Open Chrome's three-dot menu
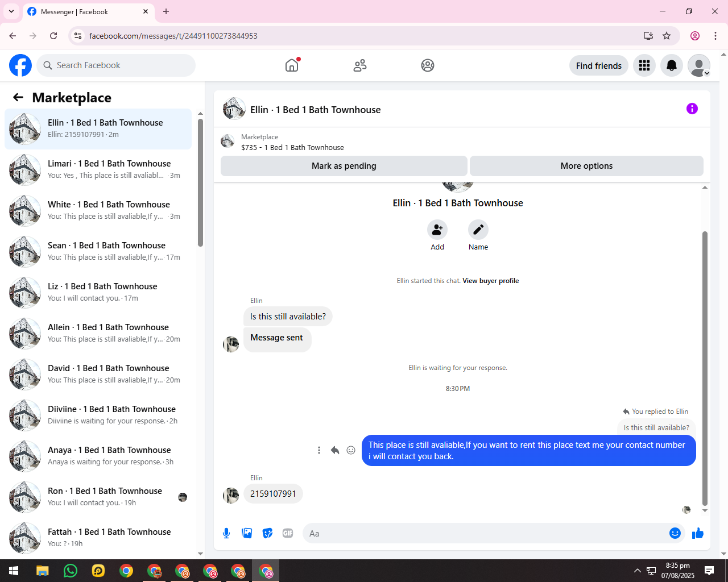728x582 pixels. 715,36
